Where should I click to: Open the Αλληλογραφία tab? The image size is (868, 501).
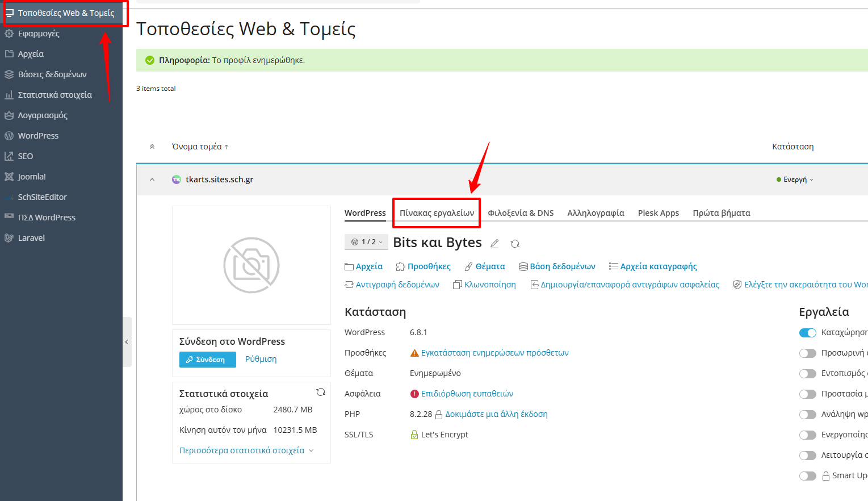click(596, 213)
